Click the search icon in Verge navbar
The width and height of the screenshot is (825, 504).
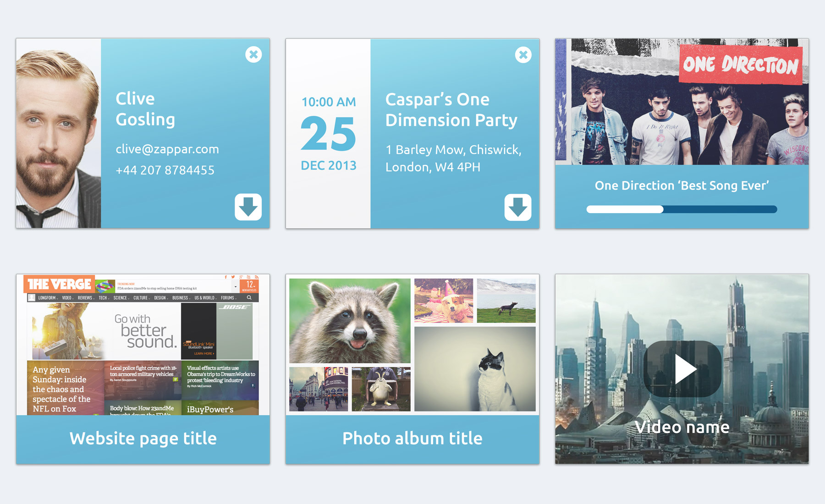click(x=249, y=298)
